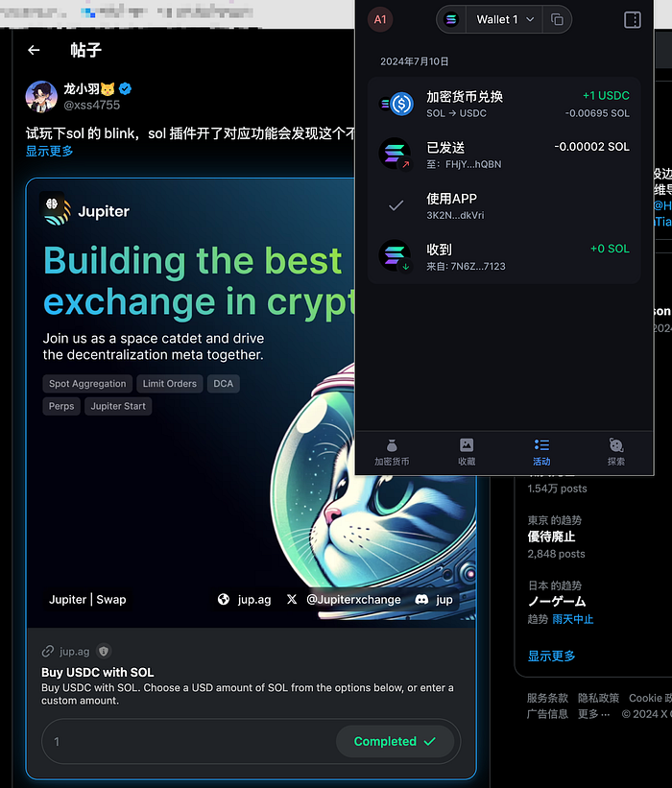Expand the post with 显示更多
This screenshot has height=788, width=672.
(x=49, y=151)
